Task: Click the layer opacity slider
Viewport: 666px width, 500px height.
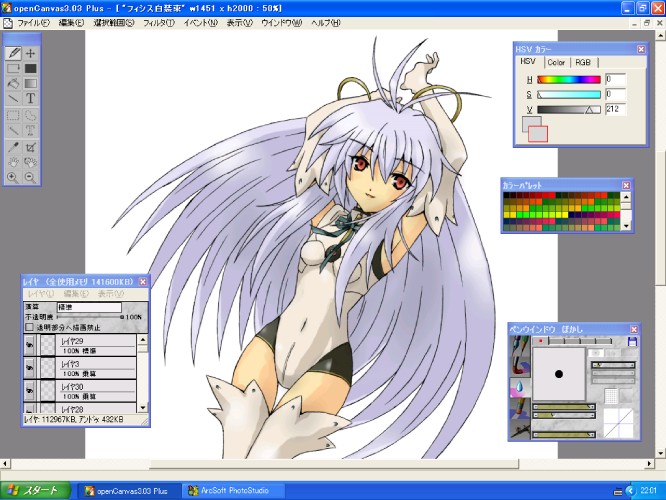Action: [90, 317]
